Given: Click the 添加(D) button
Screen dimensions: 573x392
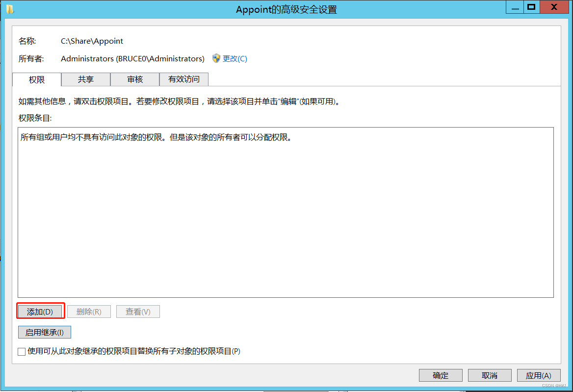Looking at the screenshot, I should pyautogui.click(x=40, y=311).
